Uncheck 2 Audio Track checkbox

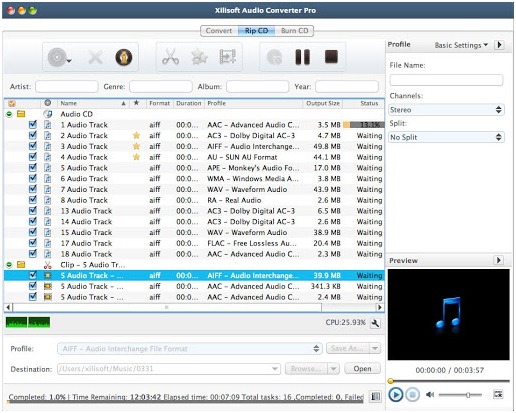[x=33, y=135]
